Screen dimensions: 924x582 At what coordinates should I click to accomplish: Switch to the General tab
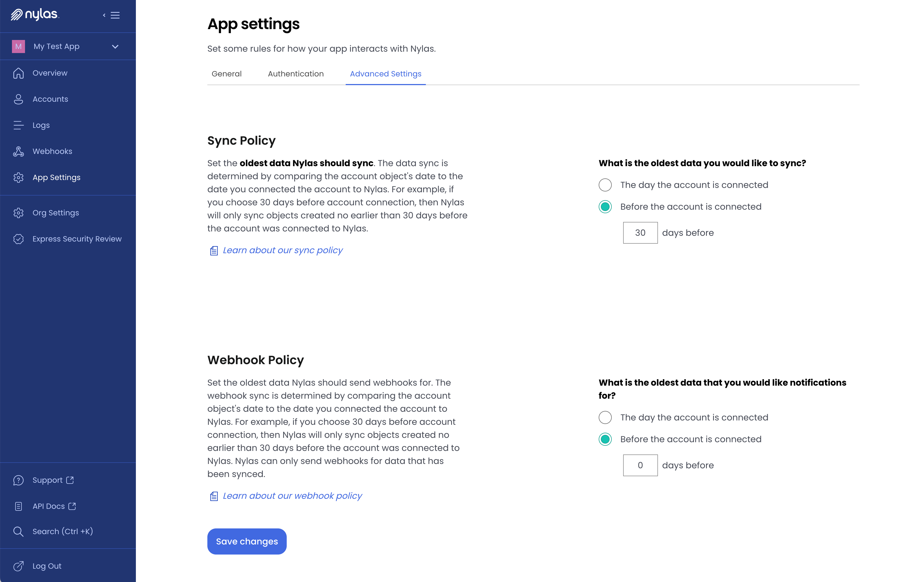point(226,74)
